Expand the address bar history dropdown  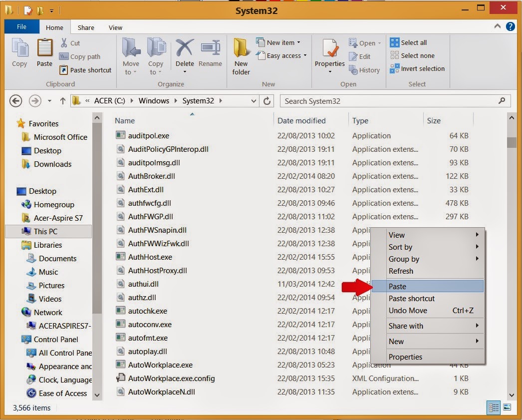(254, 101)
